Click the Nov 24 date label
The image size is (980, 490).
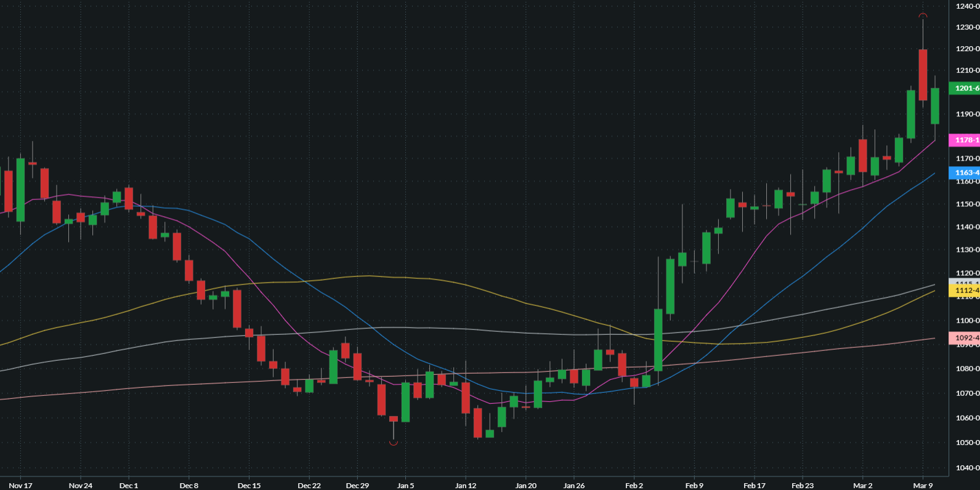point(81,485)
